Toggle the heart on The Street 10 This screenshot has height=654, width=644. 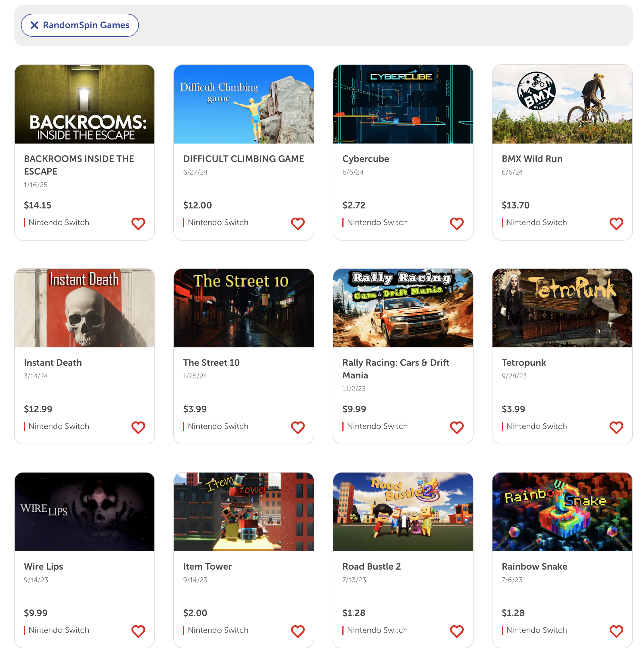pyautogui.click(x=298, y=427)
